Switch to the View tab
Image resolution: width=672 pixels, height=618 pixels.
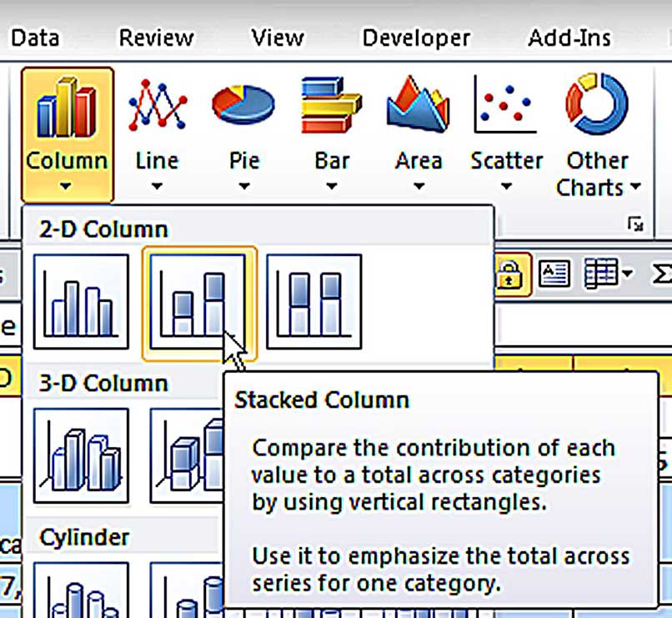(278, 38)
